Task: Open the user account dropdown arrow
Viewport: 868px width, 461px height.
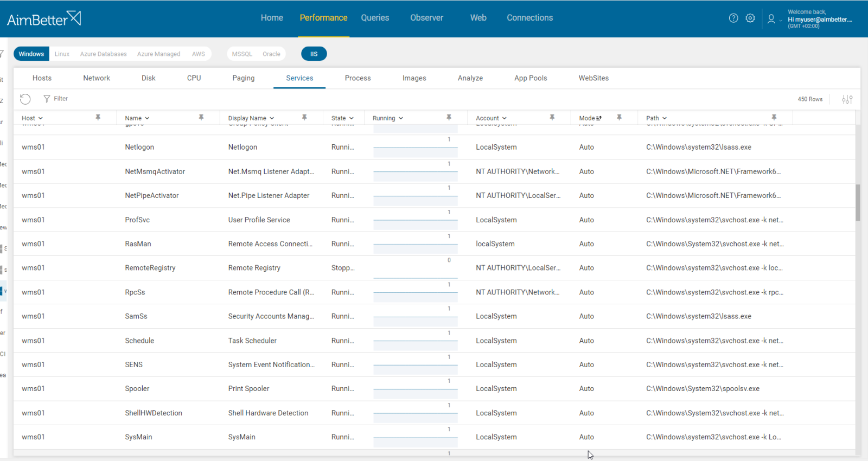Action: coord(781,20)
